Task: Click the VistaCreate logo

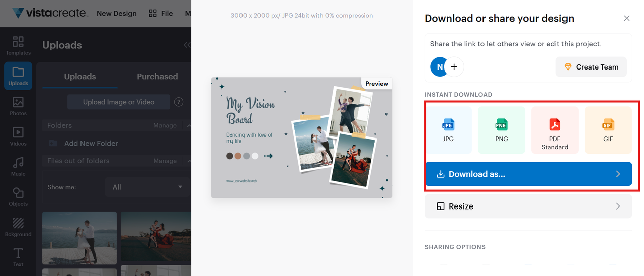Action: (x=49, y=13)
